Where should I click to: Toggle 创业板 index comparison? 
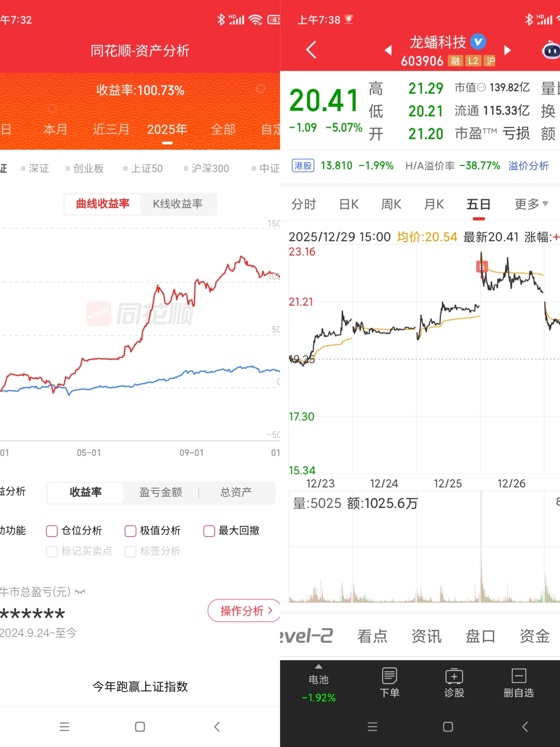pyautogui.click(x=85, y=169)
